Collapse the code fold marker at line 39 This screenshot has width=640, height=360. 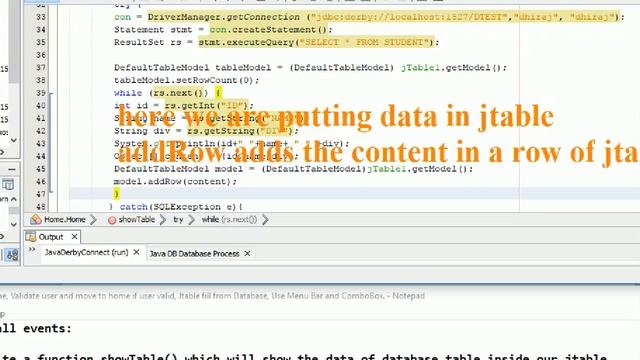(51, 94)
